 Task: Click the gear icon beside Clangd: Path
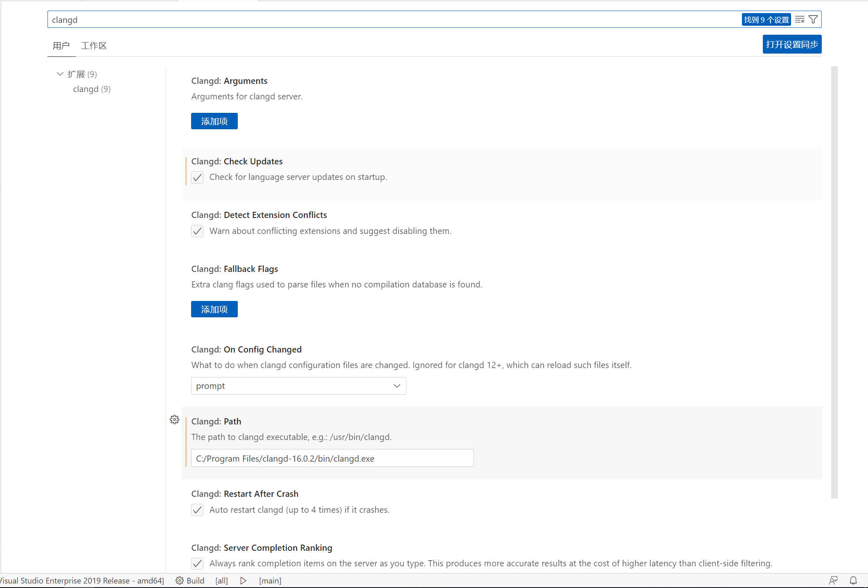click(x=174, y=420)
